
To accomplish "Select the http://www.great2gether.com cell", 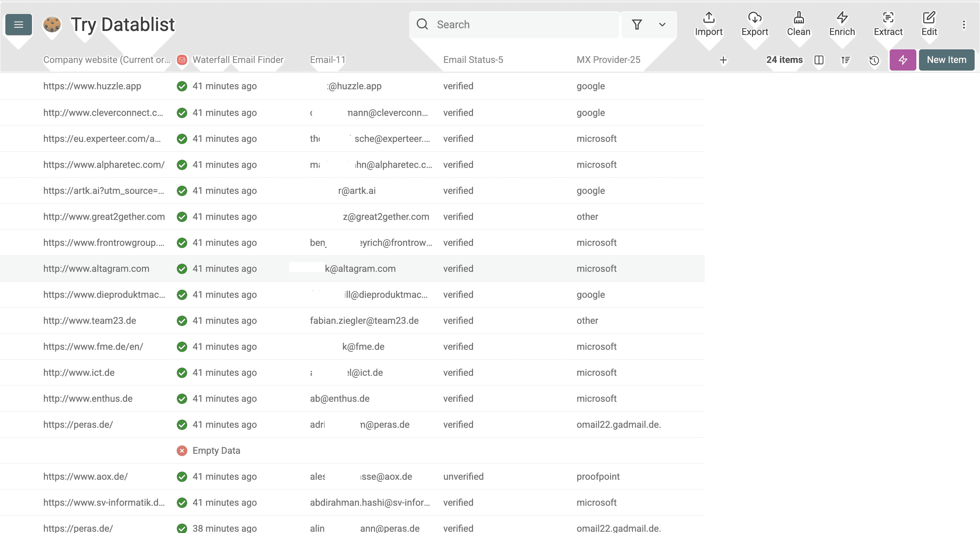I will tap(104, 217).
